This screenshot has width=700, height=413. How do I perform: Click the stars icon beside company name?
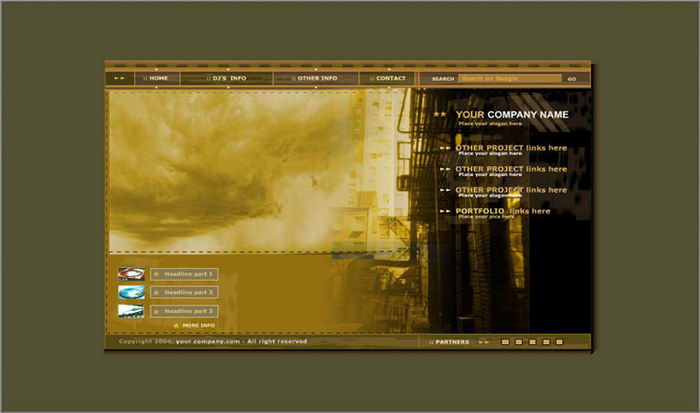point(440,115)
